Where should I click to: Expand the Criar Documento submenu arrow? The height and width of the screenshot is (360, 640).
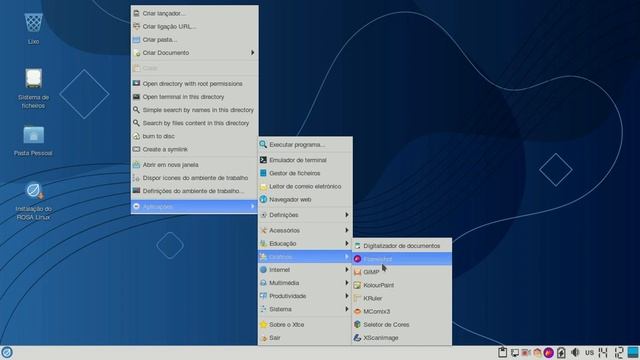253,53
